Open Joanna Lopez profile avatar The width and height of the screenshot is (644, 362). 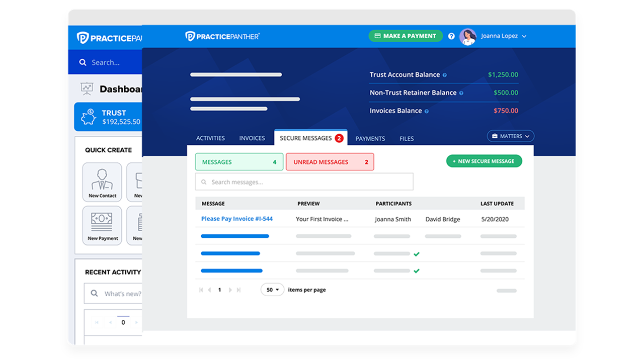467,37
